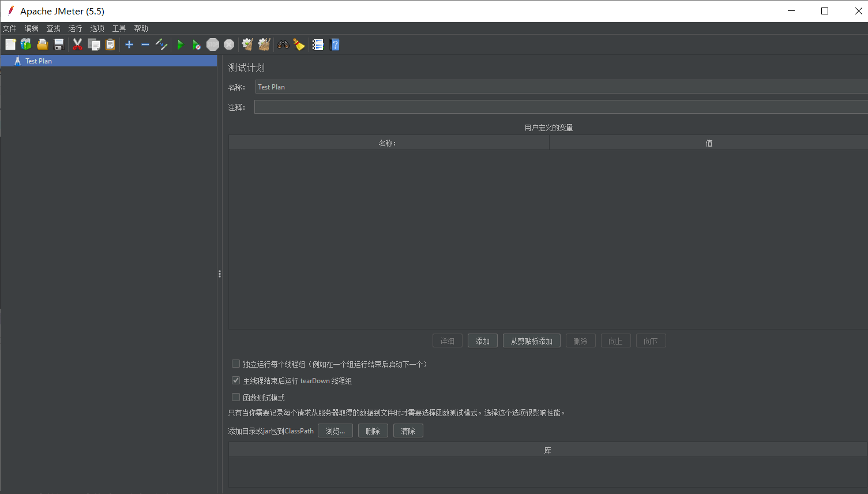Open Search with the binoculars icon
Image resolution: width=868 pixels, height=494 pixels.
coord(283,44)
